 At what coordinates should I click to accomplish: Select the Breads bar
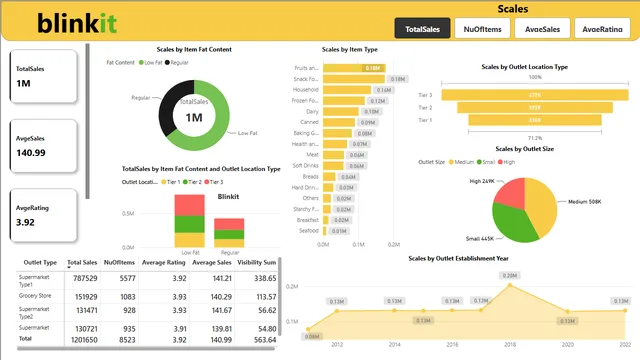pyautogui.click(x=329, y=177)
